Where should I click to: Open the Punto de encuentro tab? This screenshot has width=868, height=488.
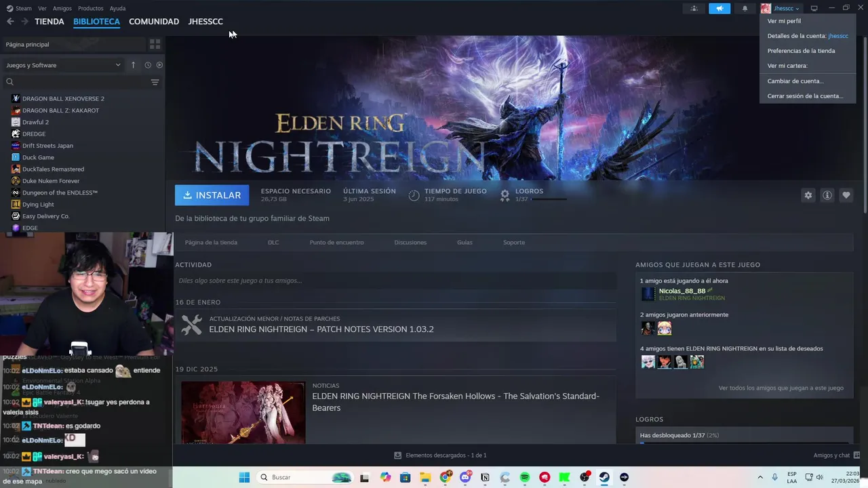pyautogui.click(x=337, y=243)
